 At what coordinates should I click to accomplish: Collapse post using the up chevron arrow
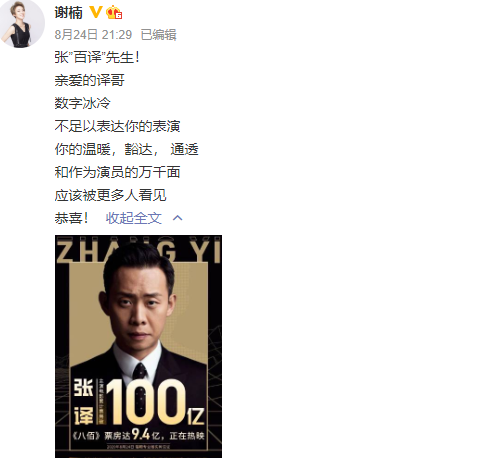click(178, 218)
